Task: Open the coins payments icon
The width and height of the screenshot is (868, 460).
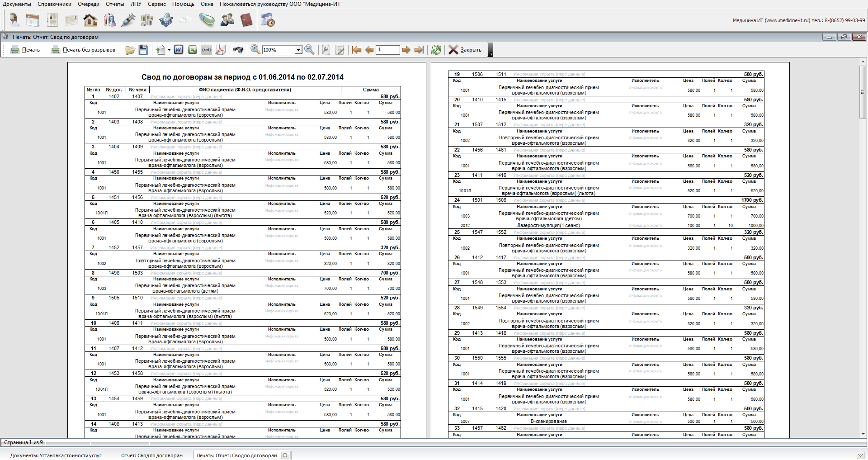Action: click(147, 20)
